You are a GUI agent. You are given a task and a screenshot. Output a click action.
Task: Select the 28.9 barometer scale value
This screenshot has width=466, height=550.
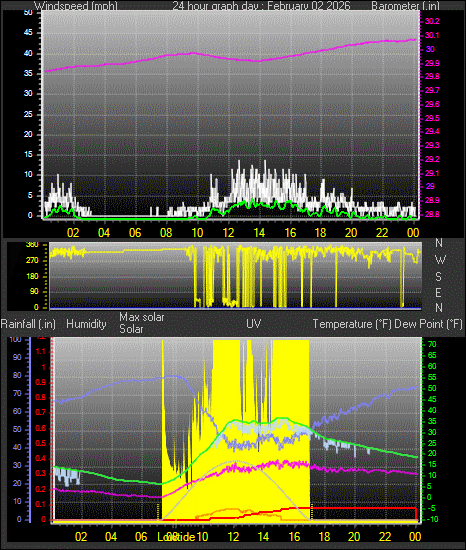432,200
